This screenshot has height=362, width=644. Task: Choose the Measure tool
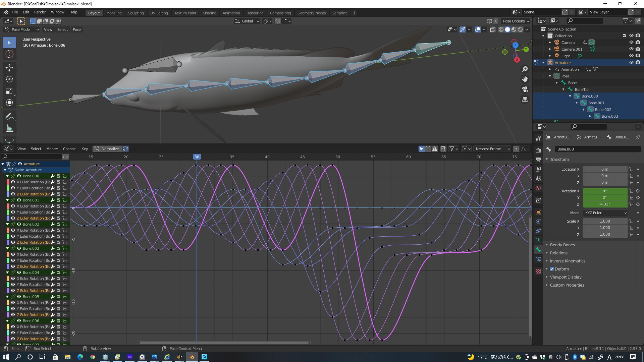(9, 128)
